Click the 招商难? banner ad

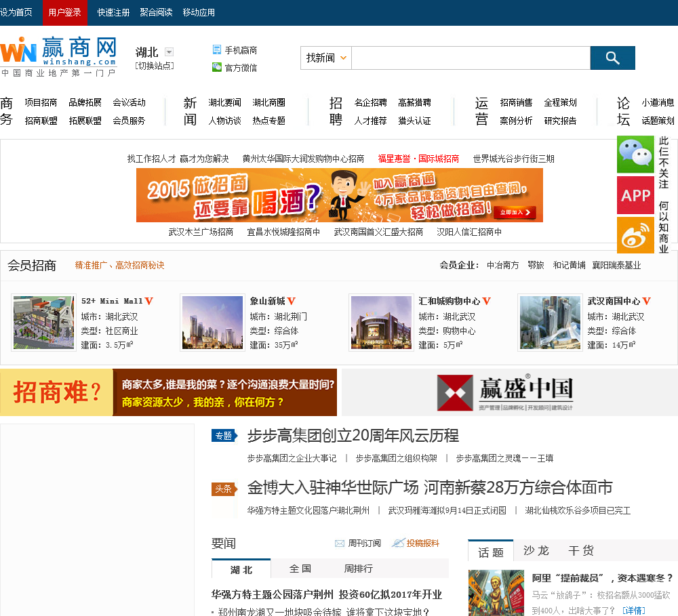[168, 392]
